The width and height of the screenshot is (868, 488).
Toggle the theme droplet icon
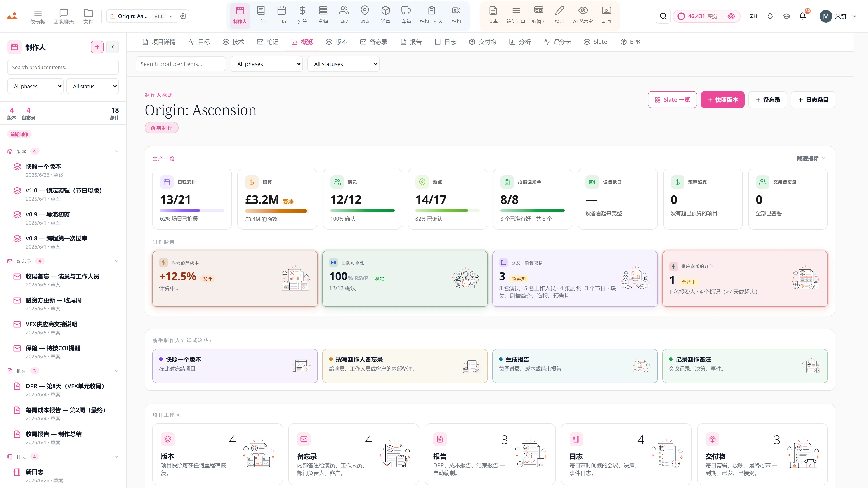[770, 16]
